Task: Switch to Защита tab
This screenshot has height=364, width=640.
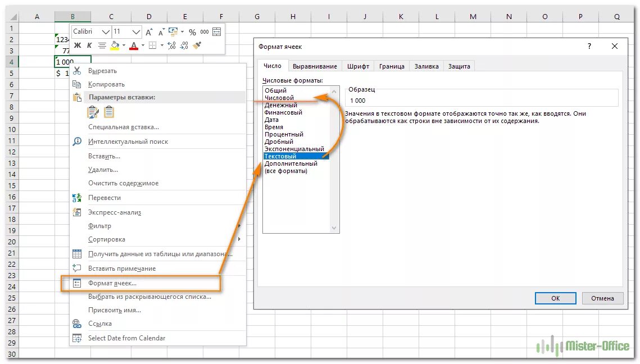Action: (459, 66)
